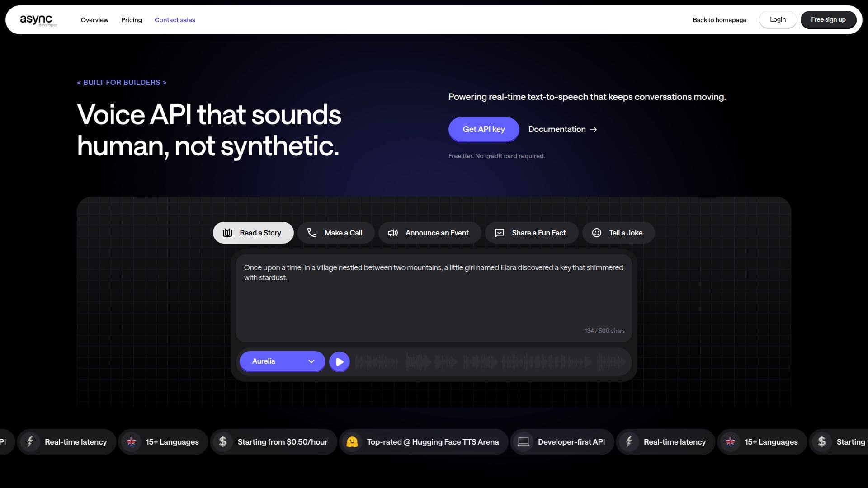Open Contact sales link

[175, 20]
